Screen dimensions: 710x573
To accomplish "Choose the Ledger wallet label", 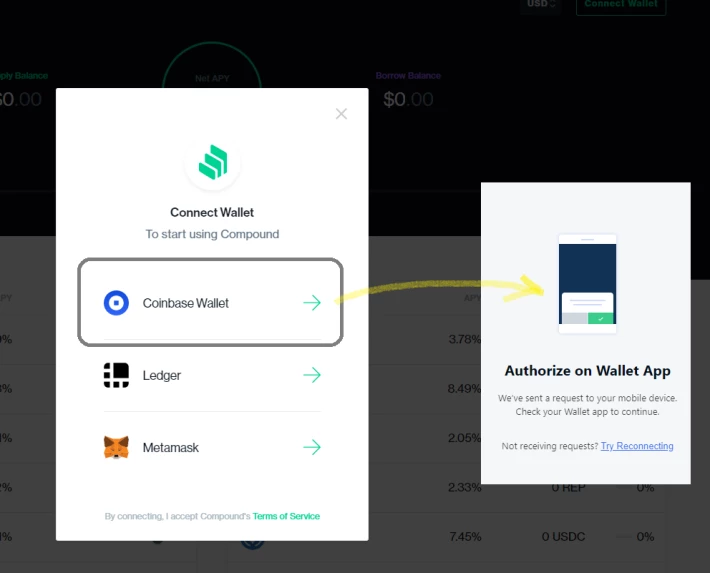I will point(162,376).
